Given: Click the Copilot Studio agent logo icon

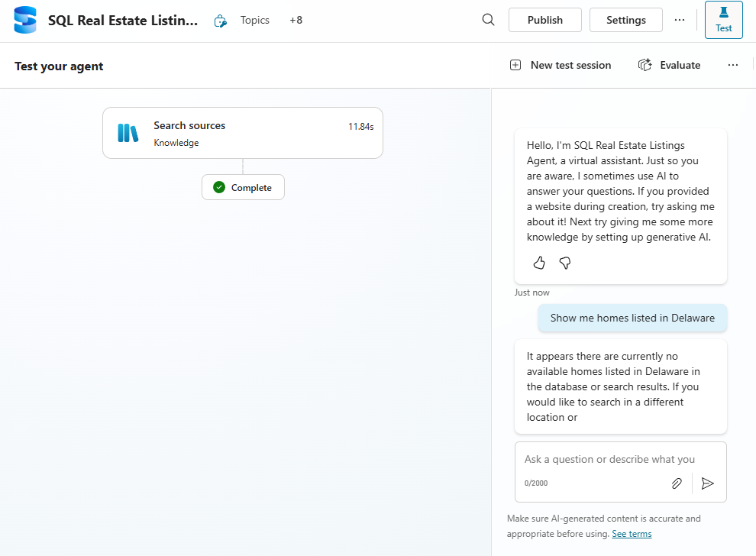Looking at the screenshot, I should coord(25,21).
